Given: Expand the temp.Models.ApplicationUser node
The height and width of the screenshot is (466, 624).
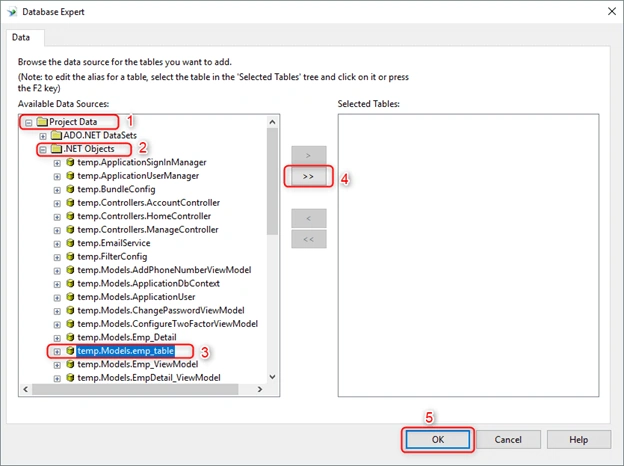Looking at the screenshot, I should [57, 298].
